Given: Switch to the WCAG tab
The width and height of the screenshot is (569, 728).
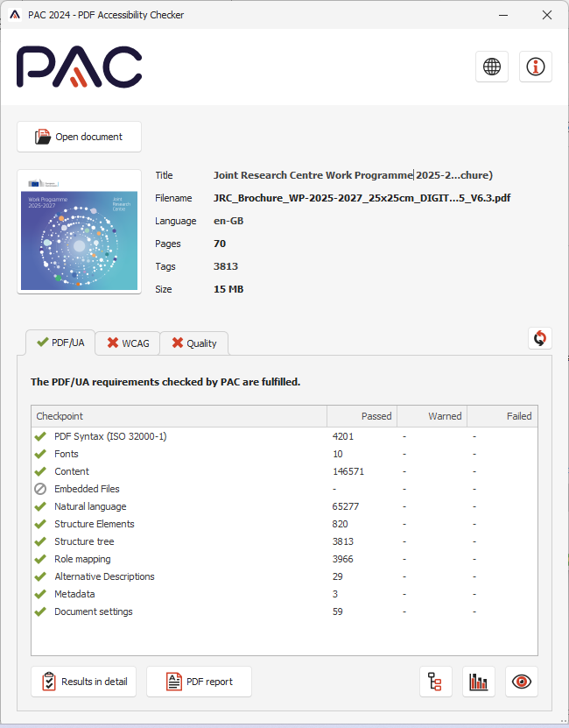Looking at the screenshot, I should point(128,343).
